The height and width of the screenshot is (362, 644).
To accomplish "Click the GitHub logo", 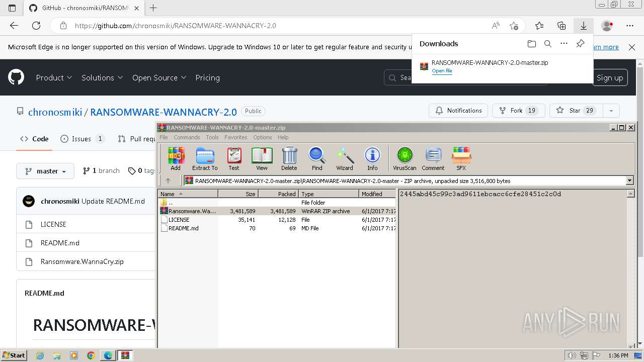I will click(16, 77).
